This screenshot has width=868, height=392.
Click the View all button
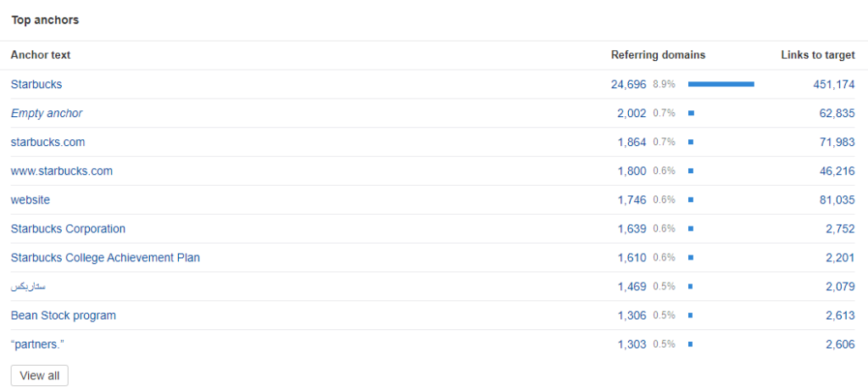(x=39, y=375)
